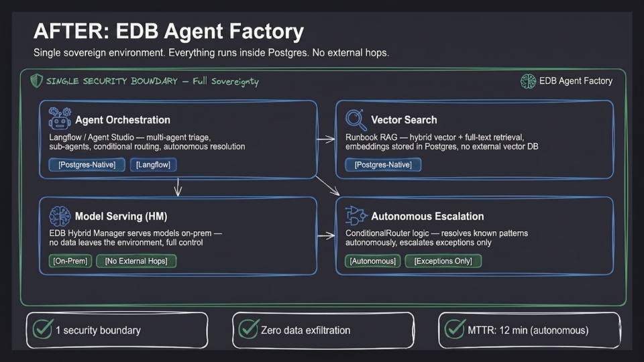Click the [Langflow] tag
644x362 pixels.
coord(153,165)
